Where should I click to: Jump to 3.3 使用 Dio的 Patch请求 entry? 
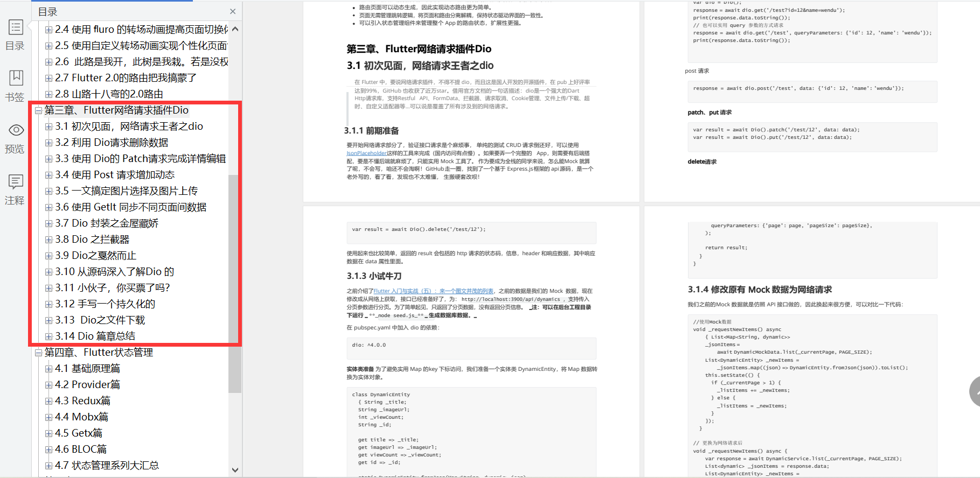coord(141,159)
